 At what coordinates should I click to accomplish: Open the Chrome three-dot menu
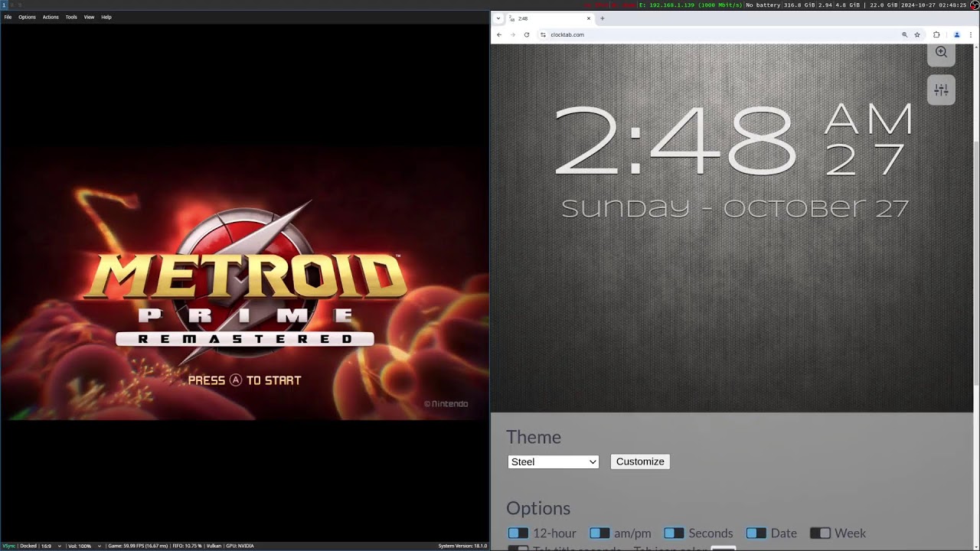pyautogui.click(x=971, y=34)
